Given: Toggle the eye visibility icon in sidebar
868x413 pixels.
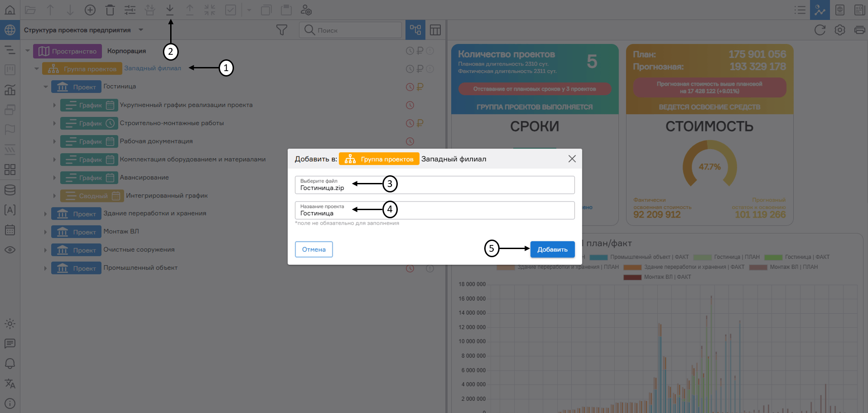Looking at the screenshot, I should coord(10,250).
